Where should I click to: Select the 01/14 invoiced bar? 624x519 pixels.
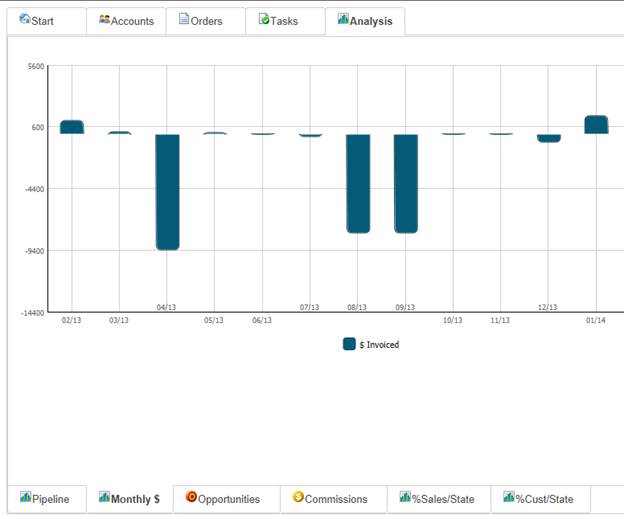(596, 125)
